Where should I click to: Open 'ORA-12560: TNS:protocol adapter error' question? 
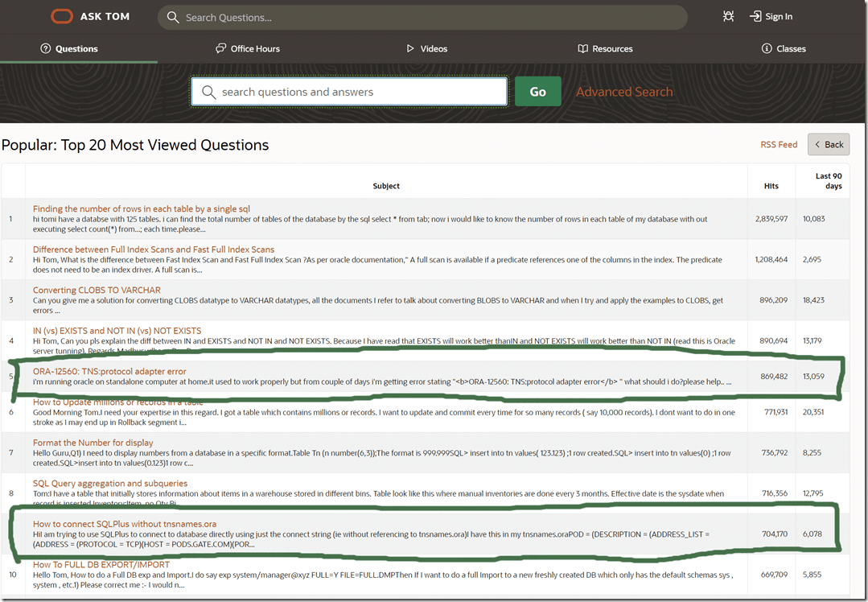click(x=109, y=371)
